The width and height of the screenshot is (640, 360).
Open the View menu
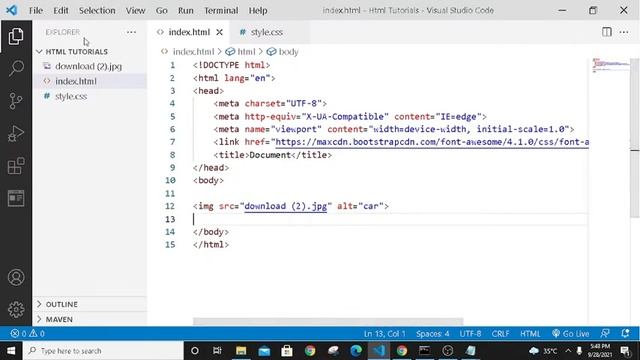tap(135, 10)
